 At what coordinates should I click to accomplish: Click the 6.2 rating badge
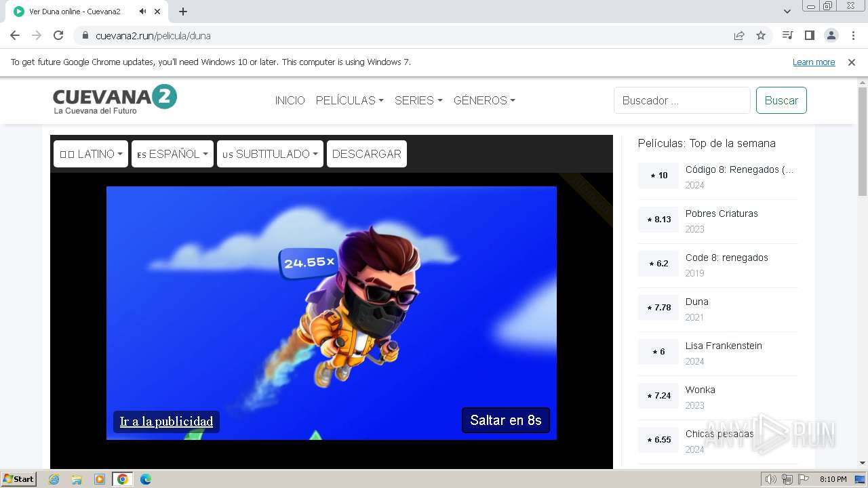coord(658,264)
